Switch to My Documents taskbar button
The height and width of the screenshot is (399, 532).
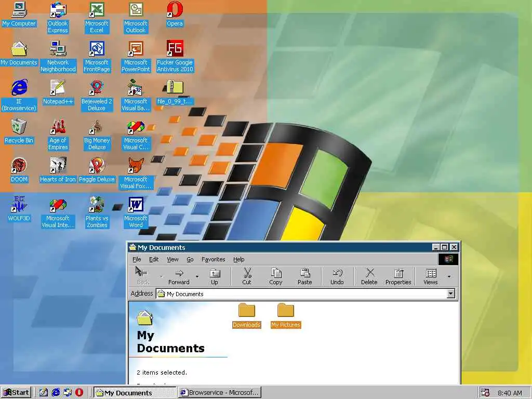click(135, 393)
